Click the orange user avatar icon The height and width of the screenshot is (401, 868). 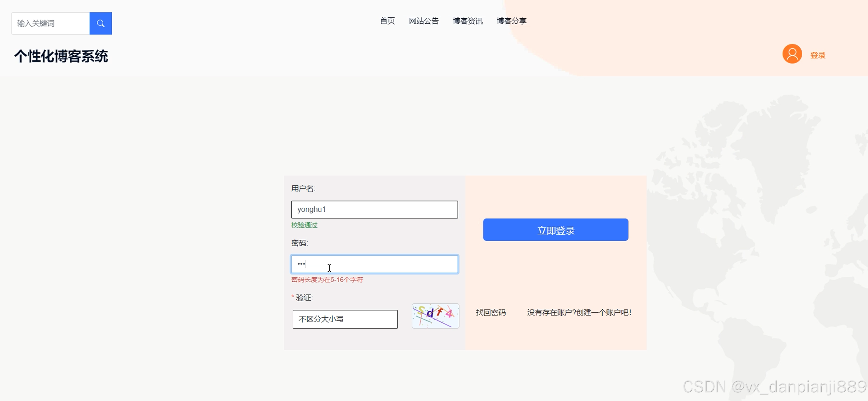792,54
